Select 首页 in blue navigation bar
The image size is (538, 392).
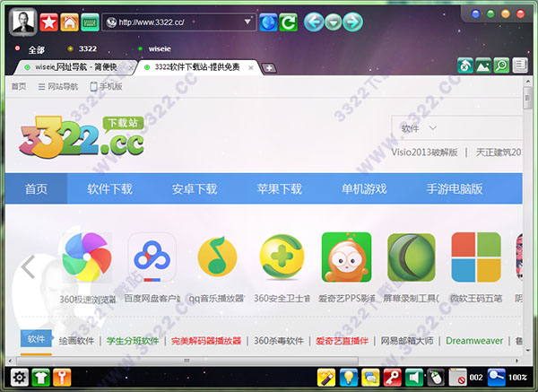click(x=36, y=188)
